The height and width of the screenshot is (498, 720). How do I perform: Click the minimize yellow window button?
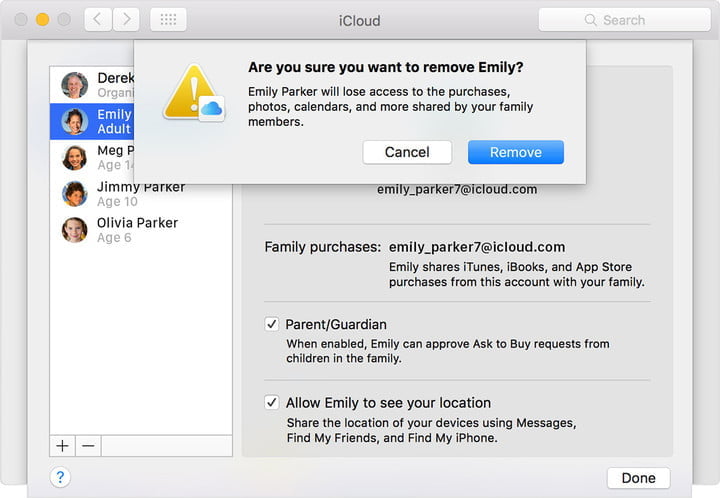[x=43, y=20]
